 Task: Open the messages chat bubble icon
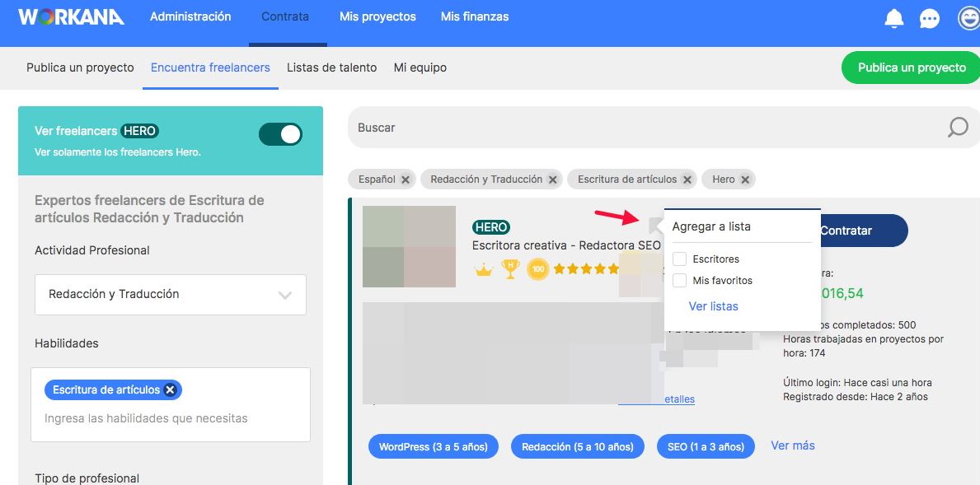point(930,19)
